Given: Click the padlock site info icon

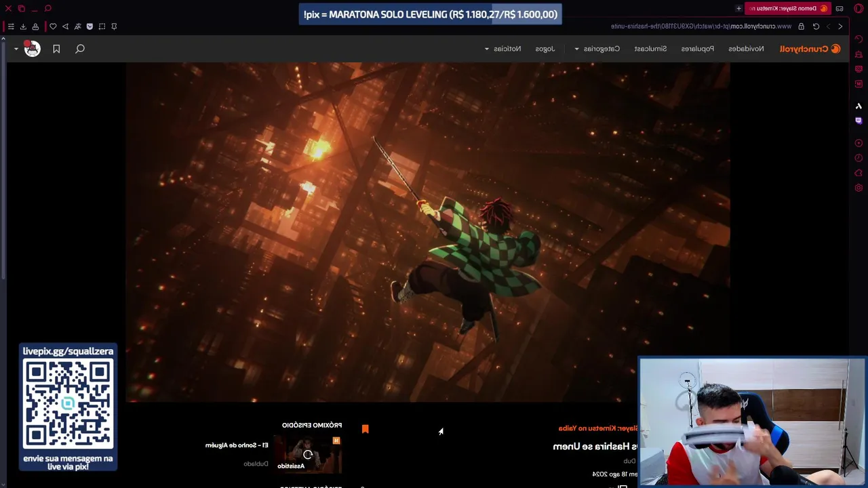Looking at the screenshot, I should coord(801,26).
